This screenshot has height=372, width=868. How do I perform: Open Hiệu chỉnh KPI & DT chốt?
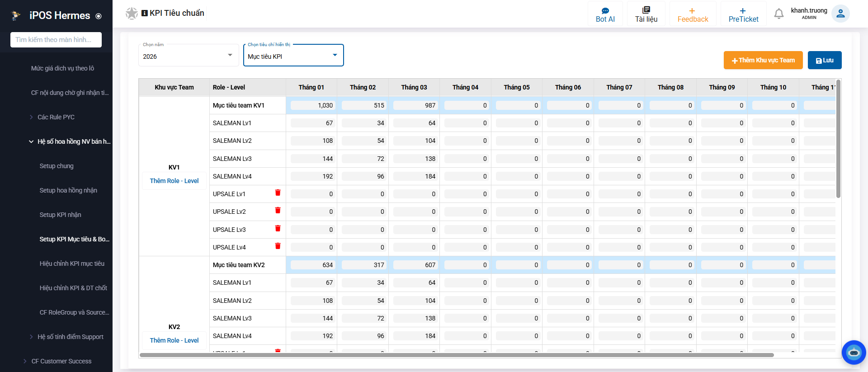pos(73,288)
